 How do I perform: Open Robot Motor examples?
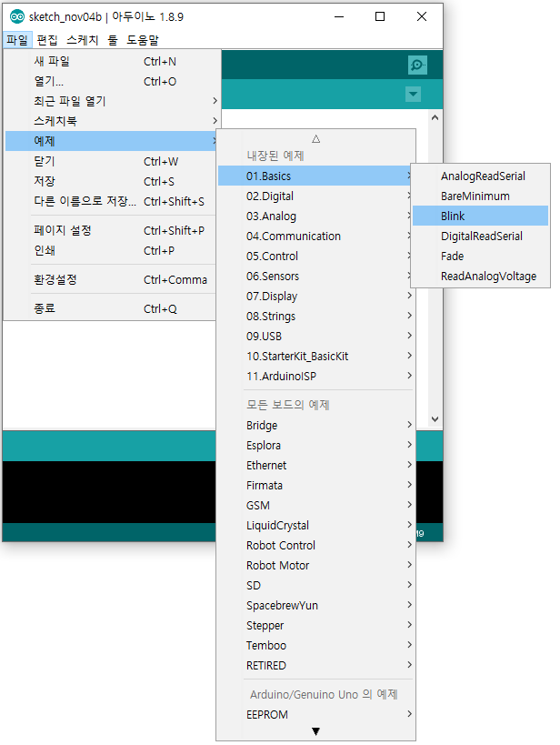[315, 565]
